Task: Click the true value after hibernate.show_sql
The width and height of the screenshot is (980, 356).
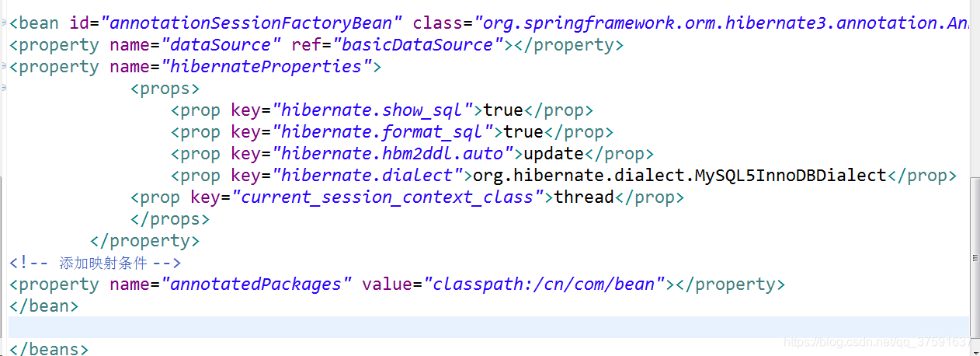Action: (x=503, y=110)
